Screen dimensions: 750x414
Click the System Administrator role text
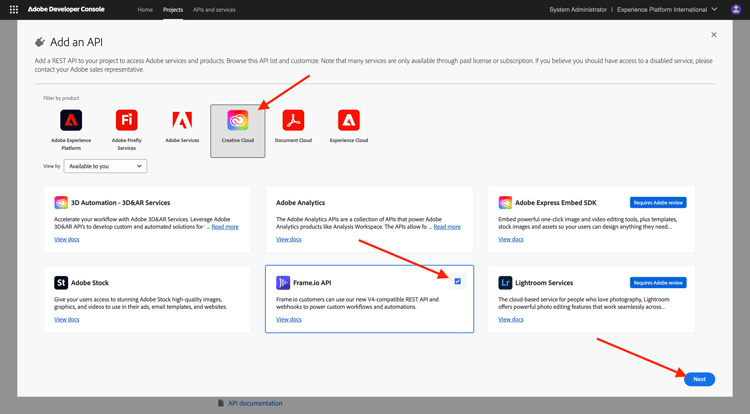[x=578, y=10]
